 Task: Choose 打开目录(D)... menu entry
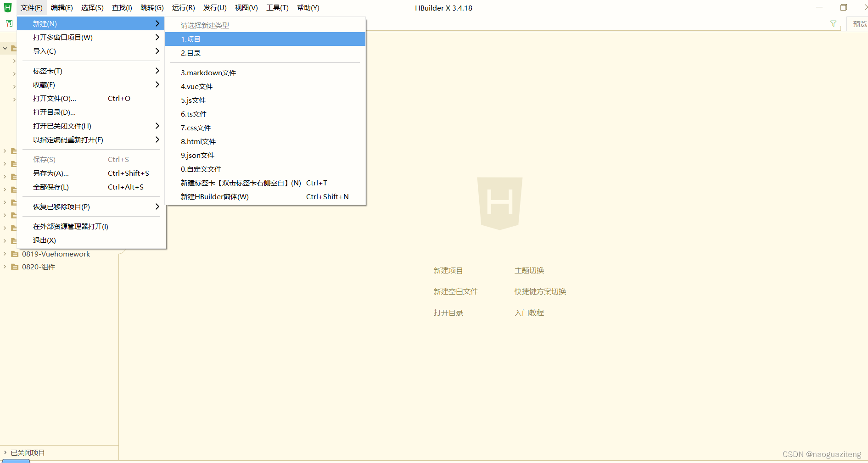(x=91, y=112)
